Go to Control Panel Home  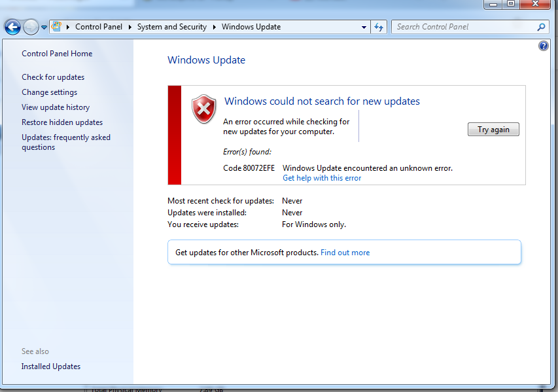tap(57, 54)
